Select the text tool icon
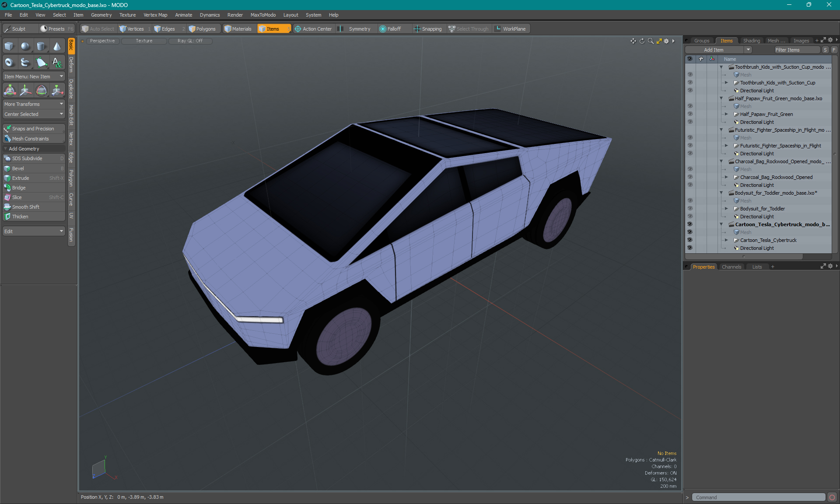 point(57,63)
